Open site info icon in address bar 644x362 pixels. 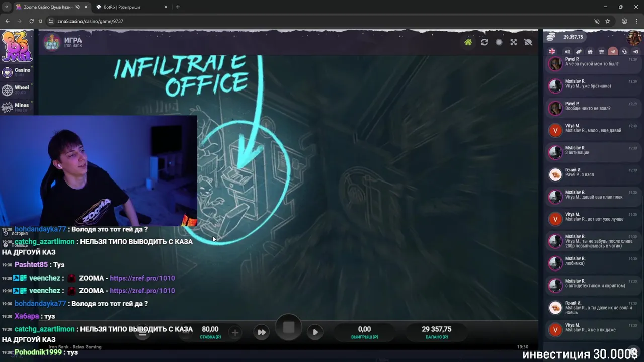pyautogui.click(x=51, y=21)
